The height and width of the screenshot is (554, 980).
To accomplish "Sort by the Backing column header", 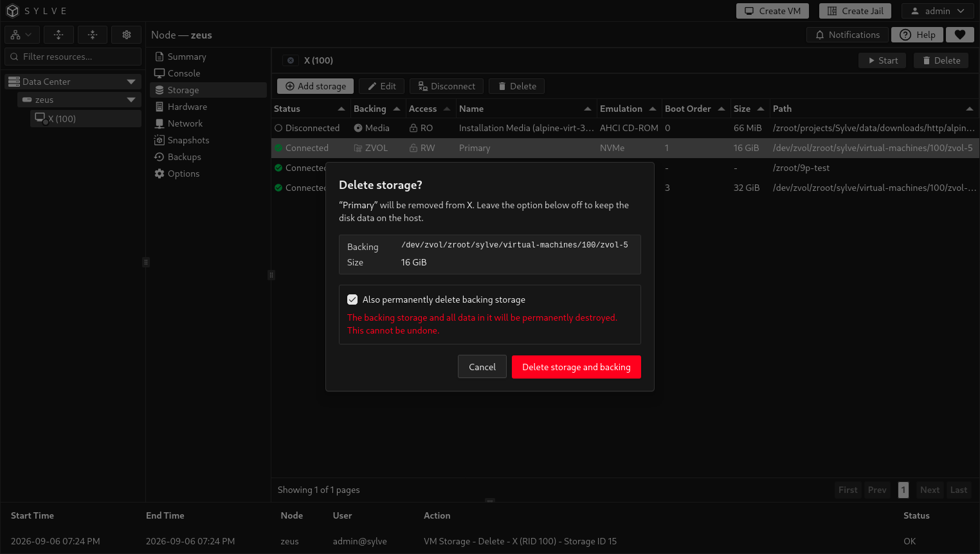I will click(x=377, y=109).
